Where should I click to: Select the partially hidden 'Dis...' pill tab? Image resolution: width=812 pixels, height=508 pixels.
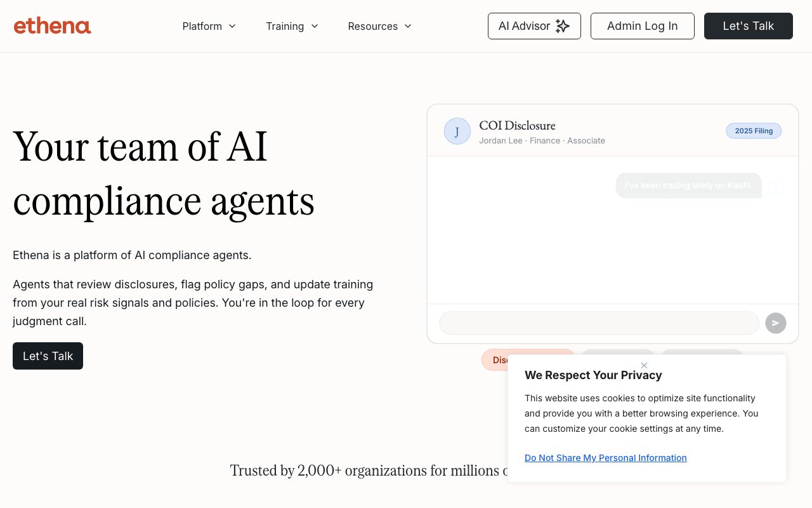[x=495, y=360]
